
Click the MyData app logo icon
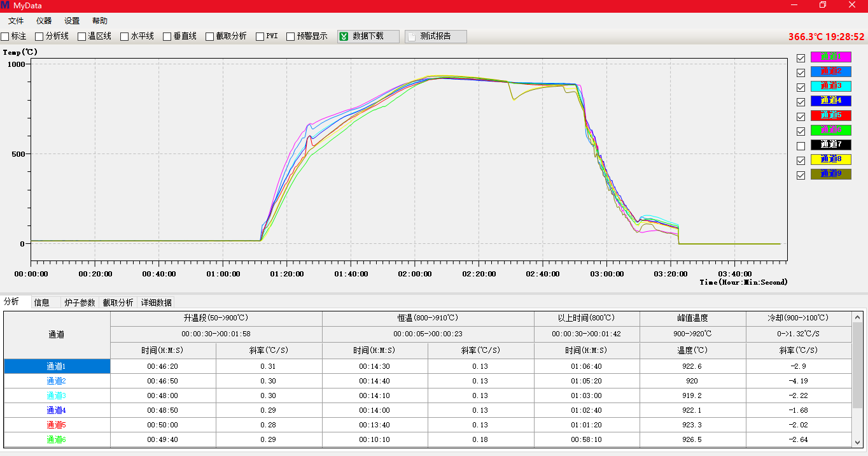6,5
